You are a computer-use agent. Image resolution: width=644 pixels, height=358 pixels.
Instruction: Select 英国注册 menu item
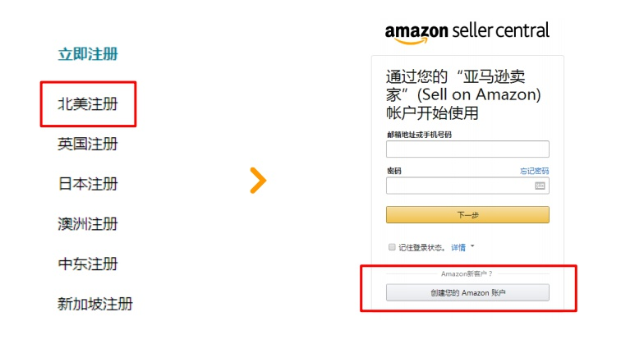[x=88, y=145]
